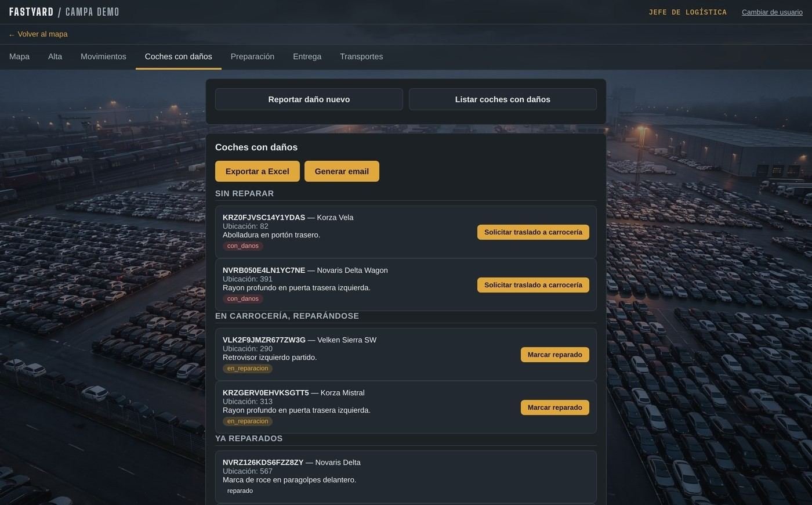Image resolution: width=812 pixels, height=505 pixels.
Task: Click the con_danos tag on Korza Vela
Action: point(243,246)
